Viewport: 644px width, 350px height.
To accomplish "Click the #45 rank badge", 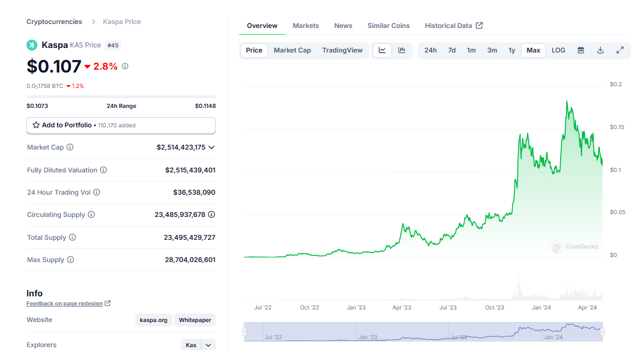I will pyautogui.click(x=113, y=45).
